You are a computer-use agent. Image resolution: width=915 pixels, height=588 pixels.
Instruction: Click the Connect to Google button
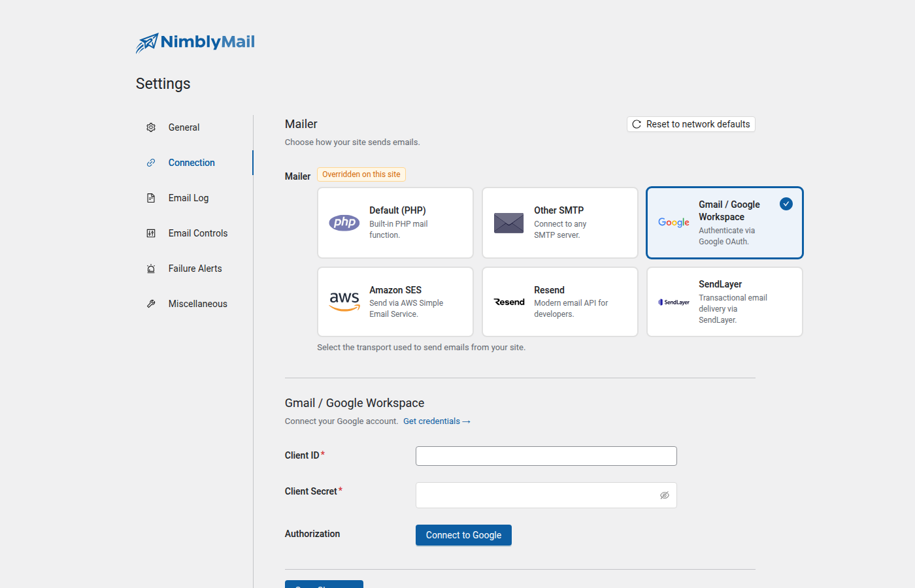[x=463, y=535]
